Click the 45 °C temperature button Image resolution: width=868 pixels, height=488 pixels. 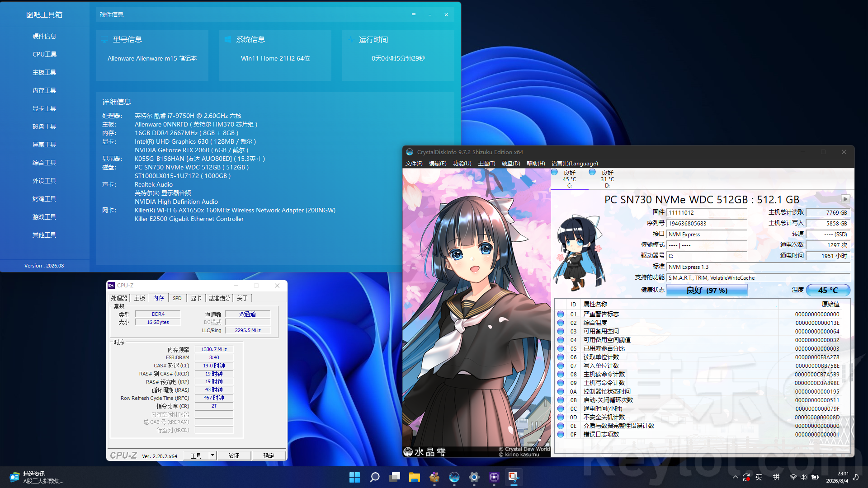pyautogui.click(x=828, y=290)
